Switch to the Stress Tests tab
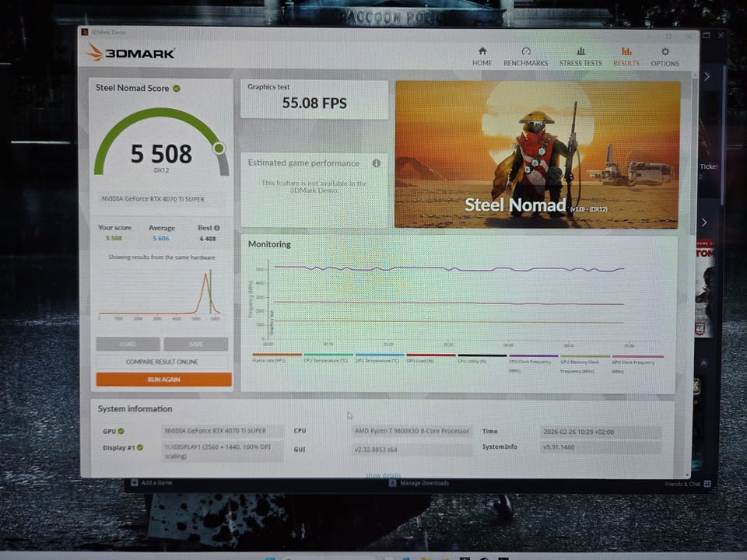The height and width of the screenshot is (560, 747). (580, 57)
